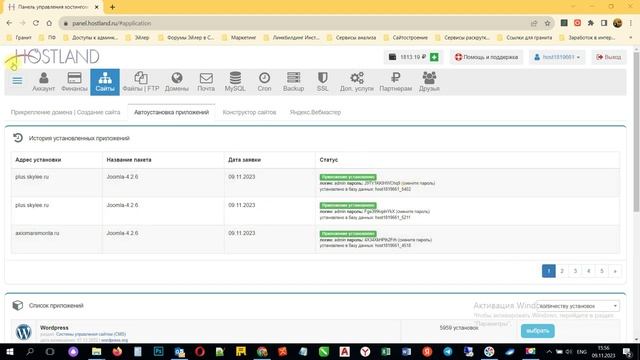Open the wordpress.org link

pyautogui.click(x=114, y=340)
